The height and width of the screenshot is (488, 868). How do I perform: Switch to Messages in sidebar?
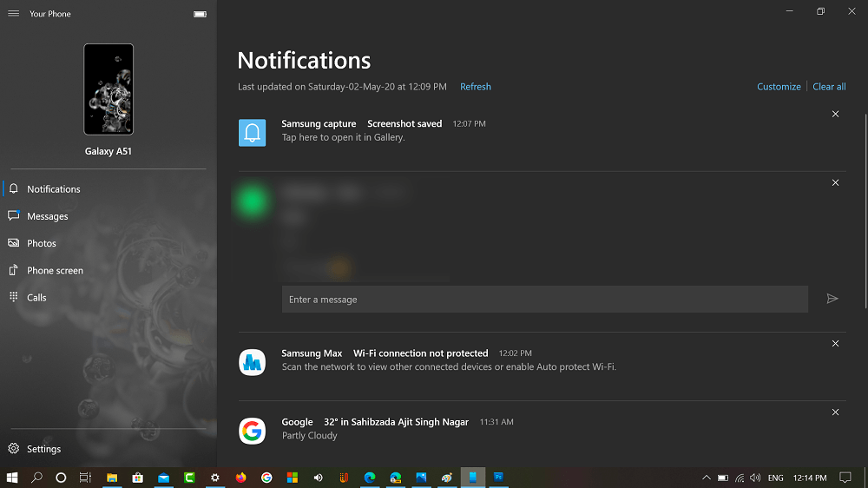pos(108,216)
